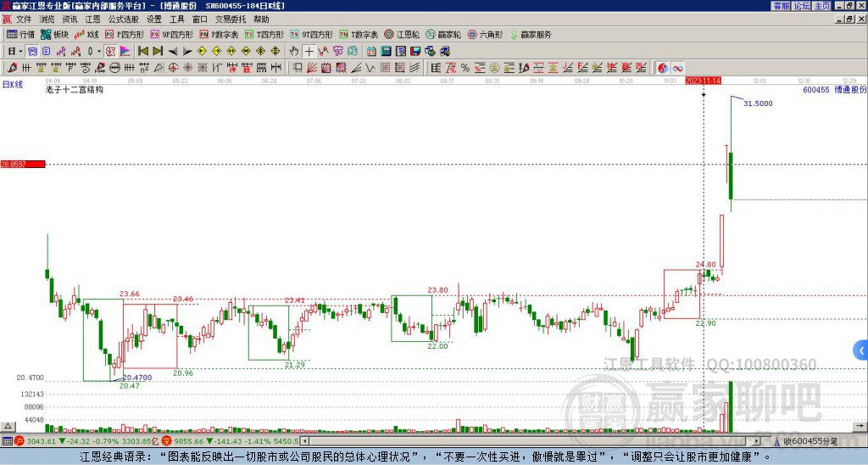
Task: Click the 日K线 label on chart
Action: coord(12,84)
